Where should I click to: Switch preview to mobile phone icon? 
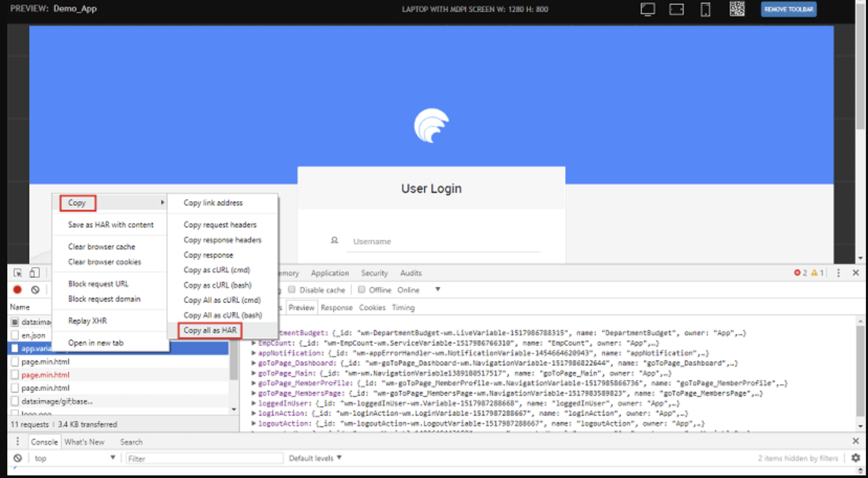[705, 9]
